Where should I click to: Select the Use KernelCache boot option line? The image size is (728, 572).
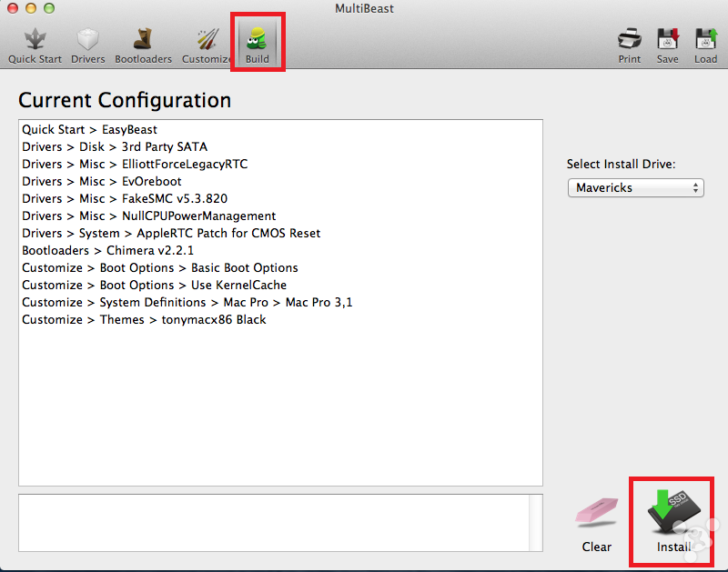[x=154, y=285]
